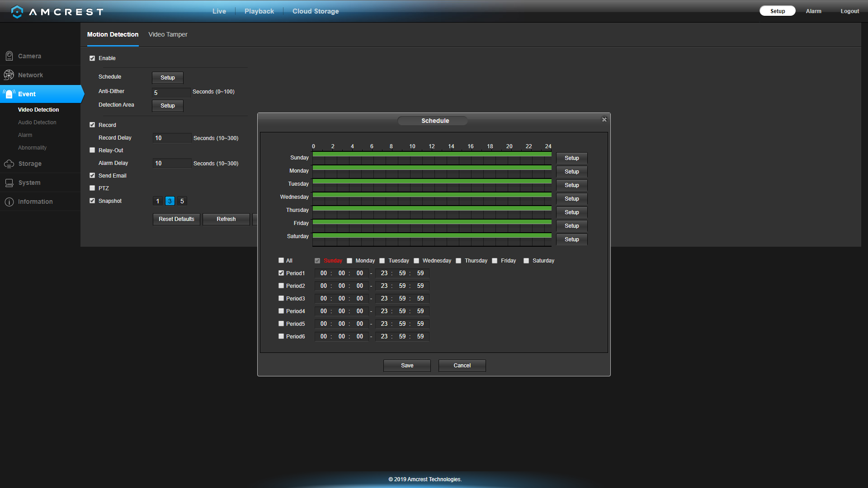This screenshot has height=488, width=868.
Task: Check the Tuesday checkbox in Schedule
Action: (382, 261)
